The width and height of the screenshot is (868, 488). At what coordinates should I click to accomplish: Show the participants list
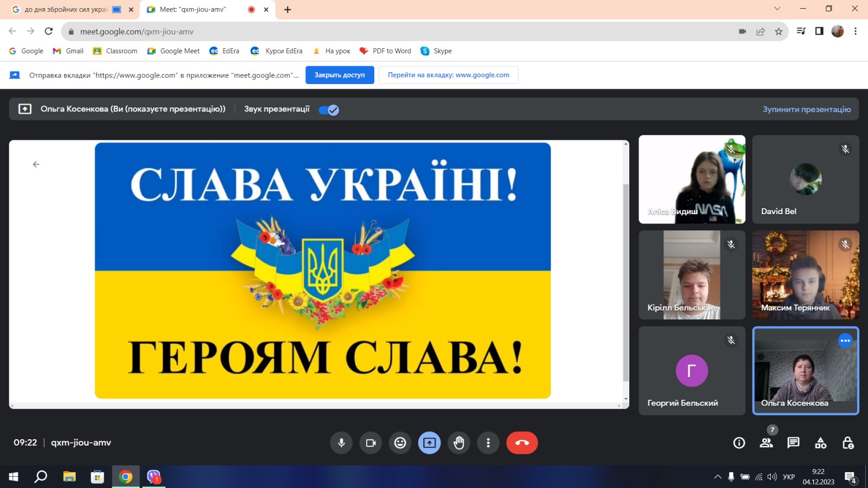766,443
